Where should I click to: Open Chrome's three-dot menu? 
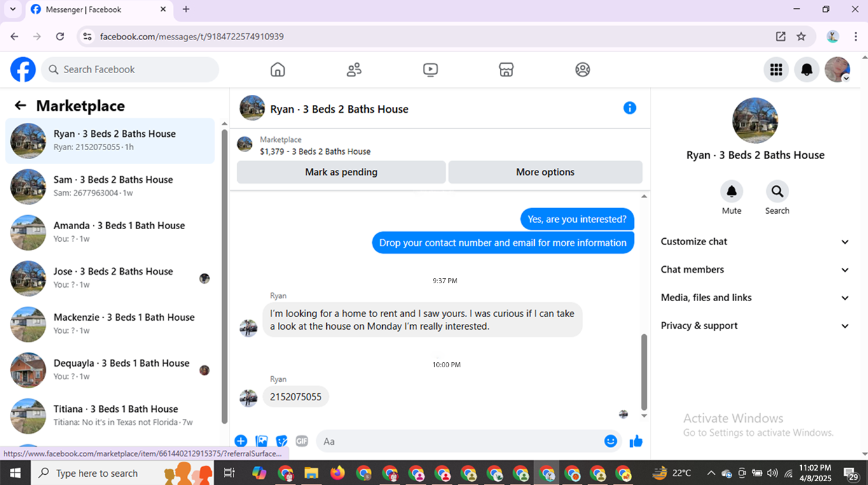pyautogui.click(x=856, y=36)
